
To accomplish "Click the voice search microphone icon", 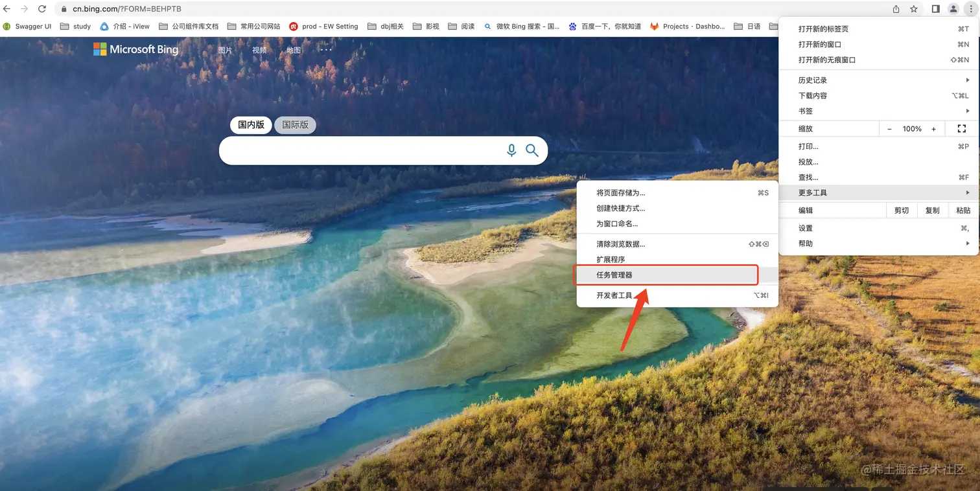I will (x=511, y=150).
